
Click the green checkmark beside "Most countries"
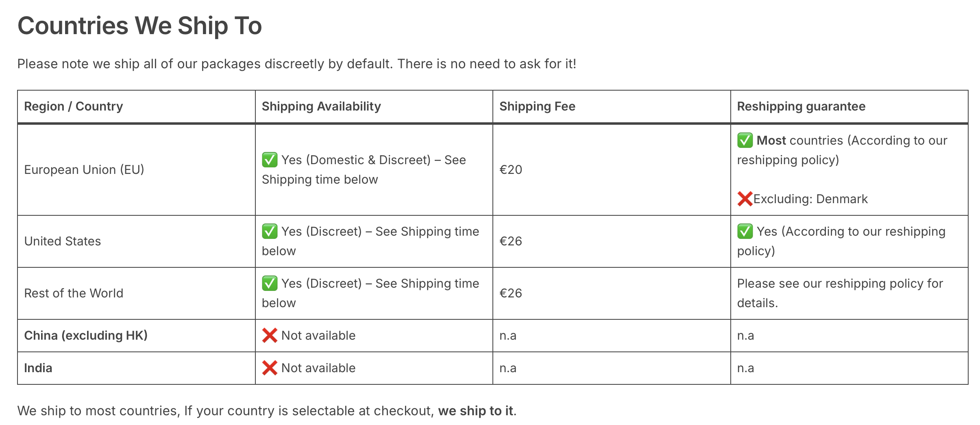[x=745, y=141]
